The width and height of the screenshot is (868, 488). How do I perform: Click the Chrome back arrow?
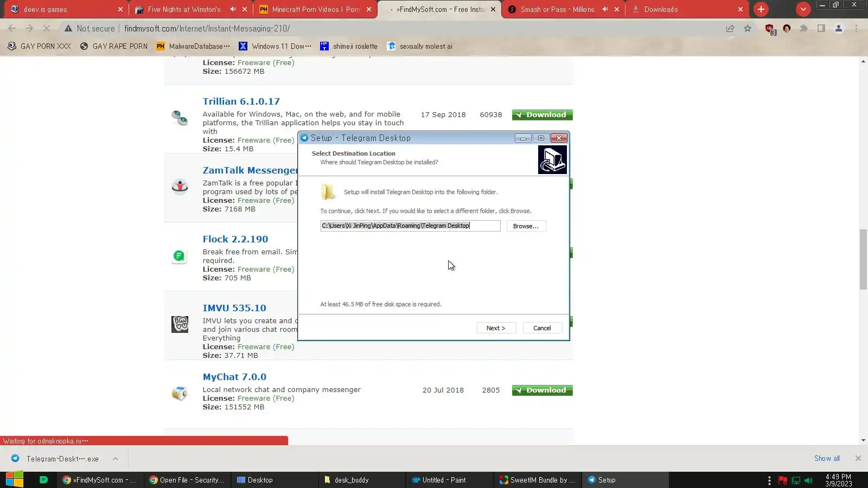(12, 28)
